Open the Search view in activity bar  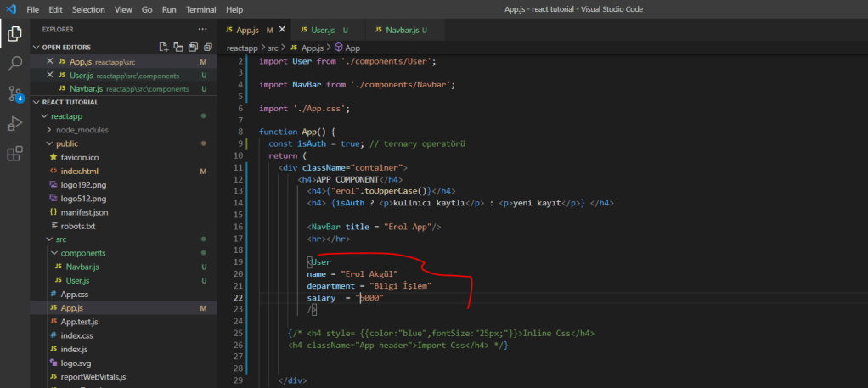(14, 64)
